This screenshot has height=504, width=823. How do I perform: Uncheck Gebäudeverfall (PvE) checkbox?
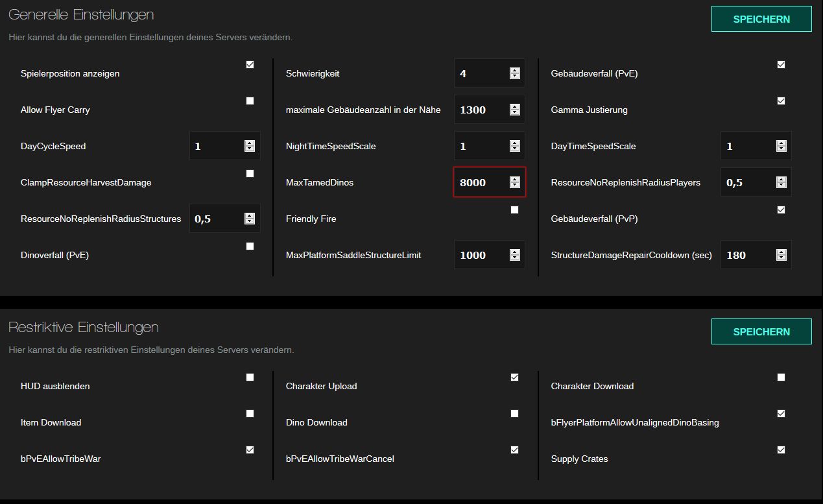pyautogui.click(x=781, y=65)
